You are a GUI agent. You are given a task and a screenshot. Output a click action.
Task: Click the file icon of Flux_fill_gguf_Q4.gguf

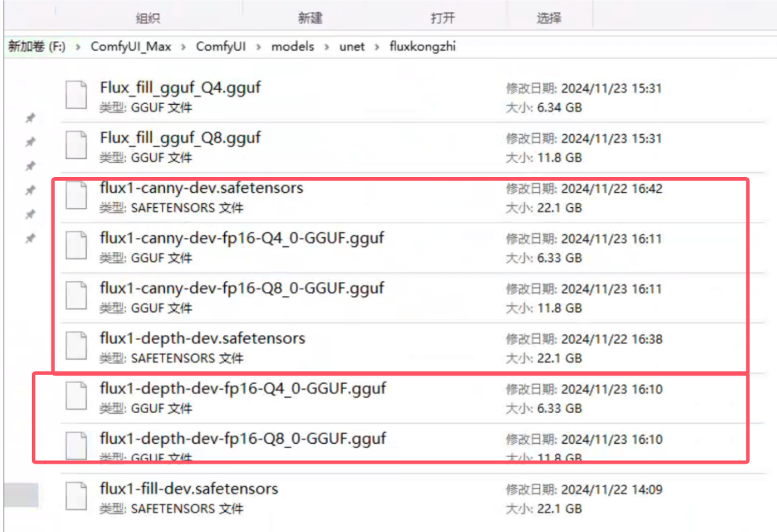point(77,95)
